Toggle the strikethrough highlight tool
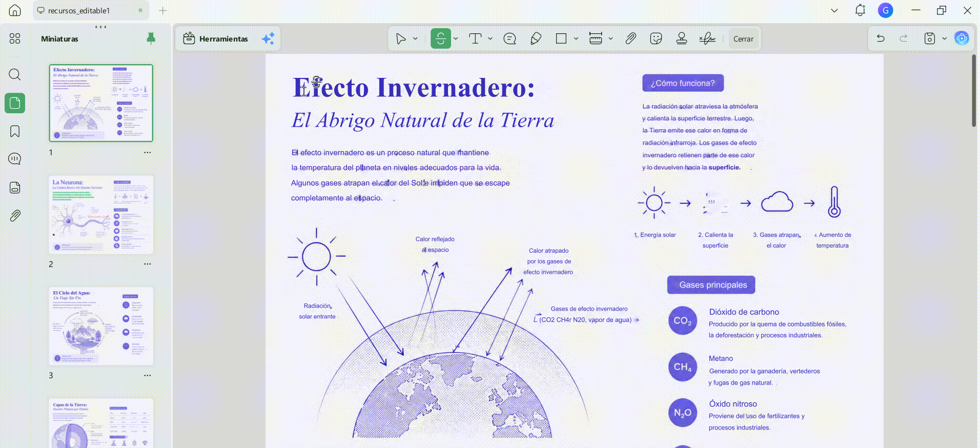 pos(441,38)
